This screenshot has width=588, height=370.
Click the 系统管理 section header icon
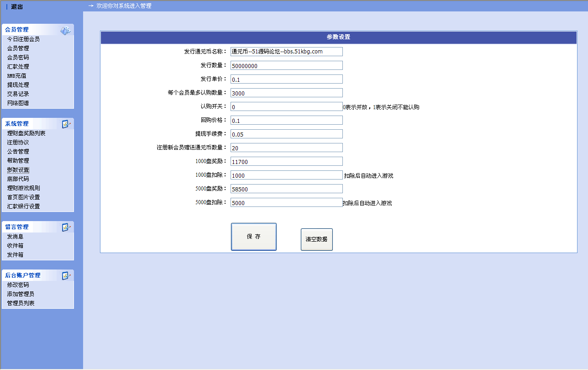point(66,124)
